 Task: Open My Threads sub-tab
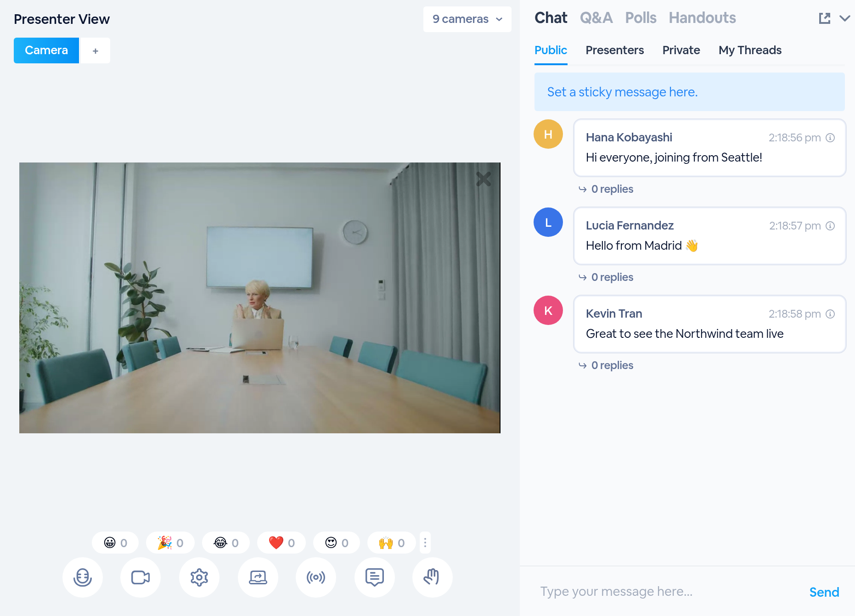tap(750, 50)
